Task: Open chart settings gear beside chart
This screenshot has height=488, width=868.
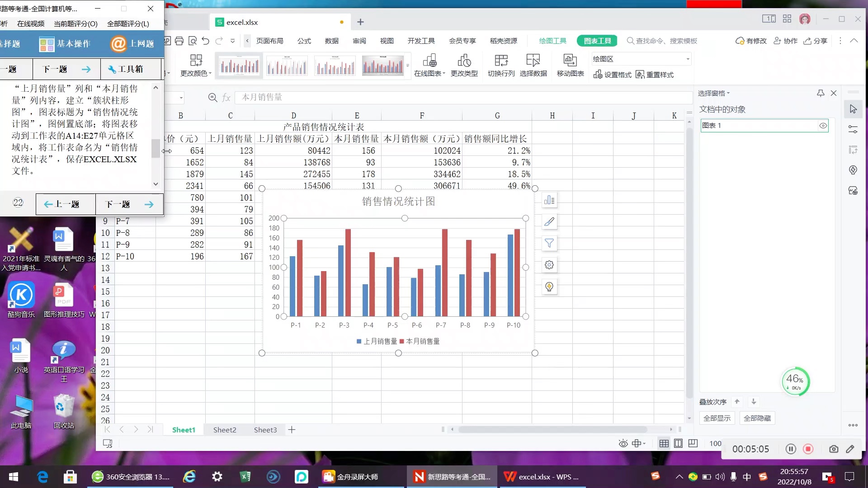Action: pyautogui.click(x=549, y=265)
